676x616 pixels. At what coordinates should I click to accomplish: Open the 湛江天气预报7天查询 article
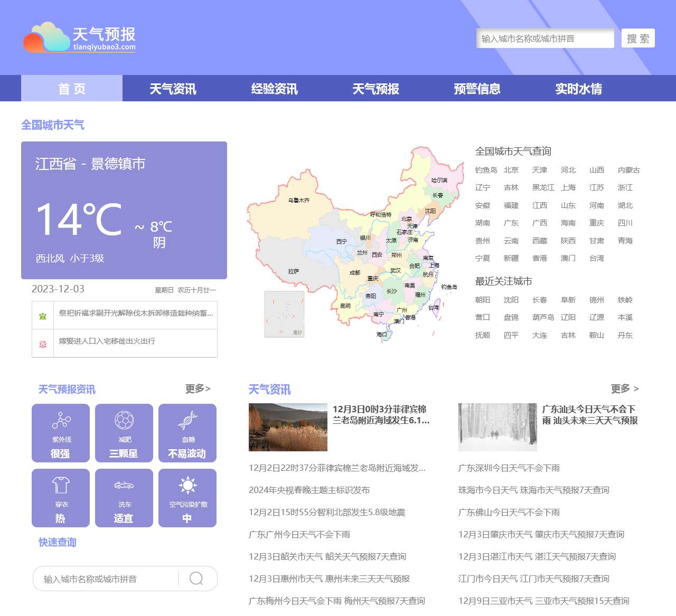tap(537, 556)
